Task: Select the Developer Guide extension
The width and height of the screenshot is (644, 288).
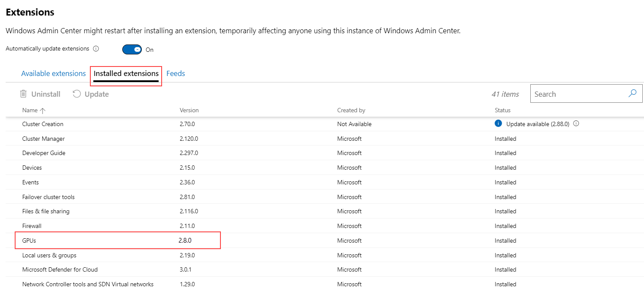Action: coord(325,153)
